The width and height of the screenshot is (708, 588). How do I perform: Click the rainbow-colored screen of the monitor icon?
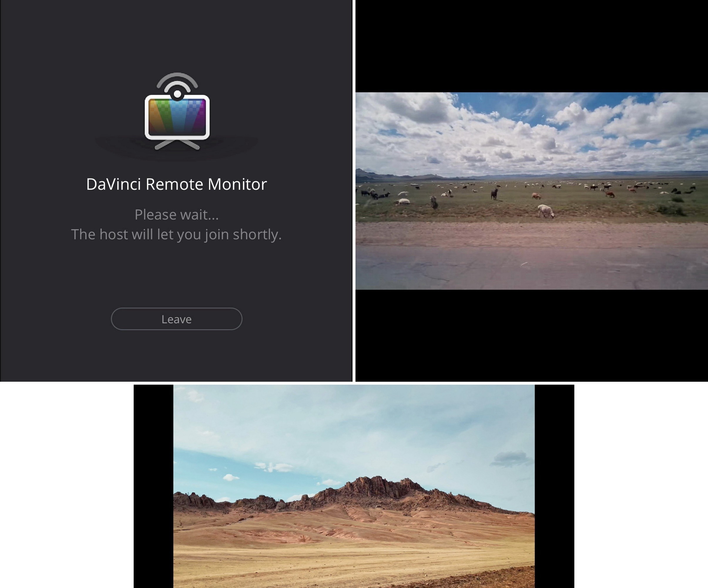177,117
